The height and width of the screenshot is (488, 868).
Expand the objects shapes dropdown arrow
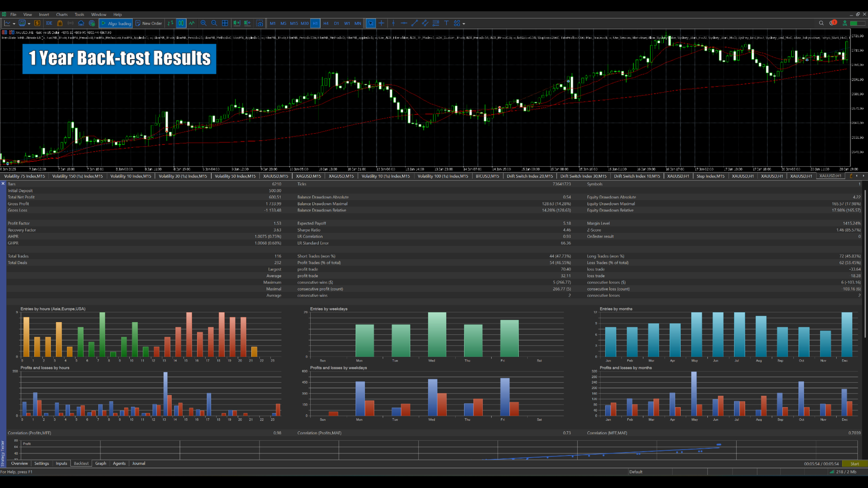tap(464, 23)
